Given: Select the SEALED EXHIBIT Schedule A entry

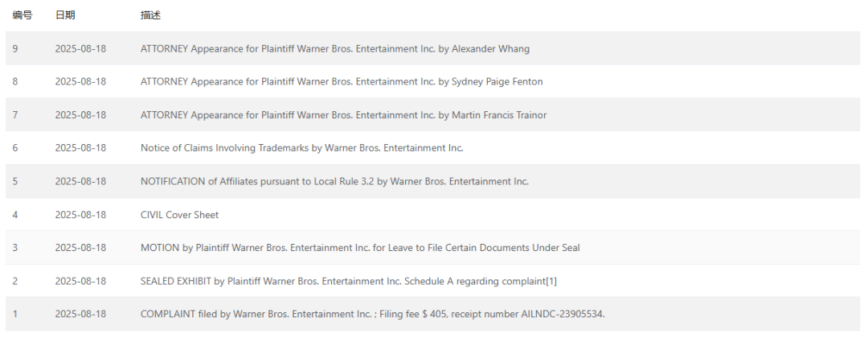Looking at the screenshot, I should 348,281.
